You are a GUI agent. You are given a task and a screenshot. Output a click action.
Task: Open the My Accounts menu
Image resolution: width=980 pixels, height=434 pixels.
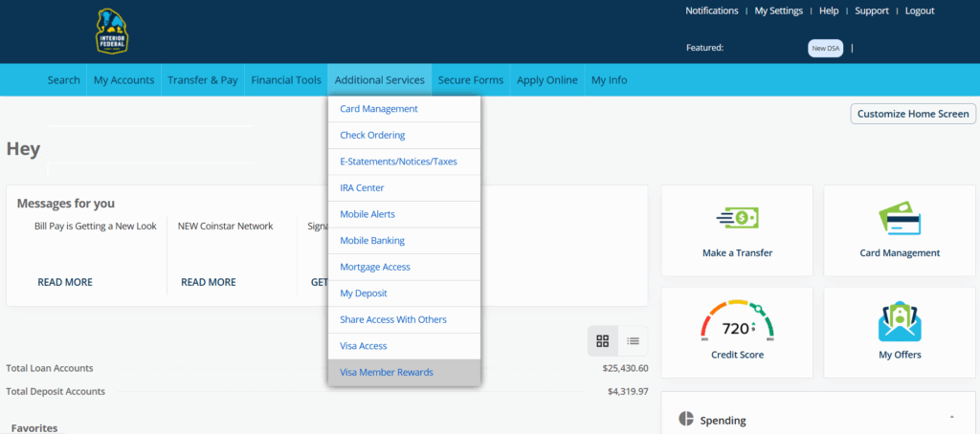pyautogui.click(x=123, y=80)
